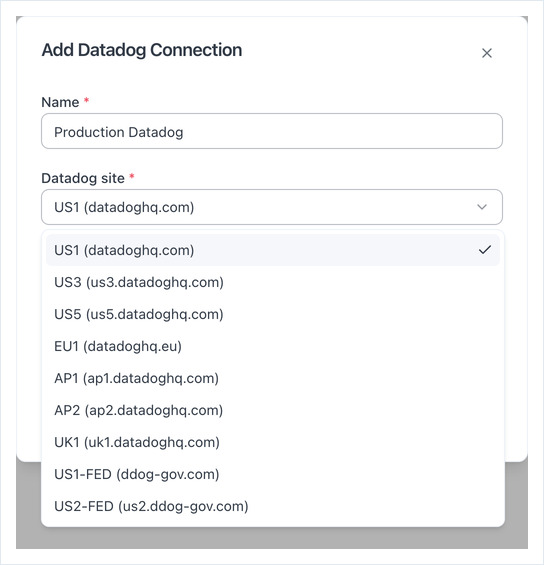The image size is (544, 565).
Task: Click the Datadog site label
Action: click(83, 178)
